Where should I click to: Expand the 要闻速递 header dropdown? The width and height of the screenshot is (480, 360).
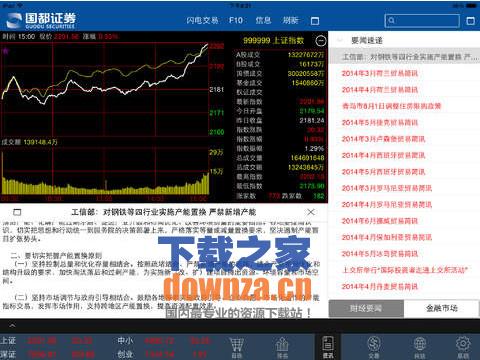(x=340, y=40)
